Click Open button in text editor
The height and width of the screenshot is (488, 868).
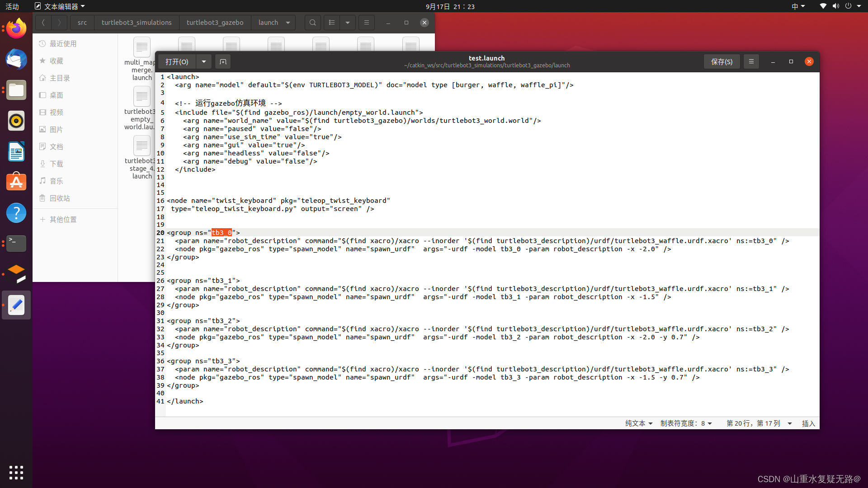(177, 62)
